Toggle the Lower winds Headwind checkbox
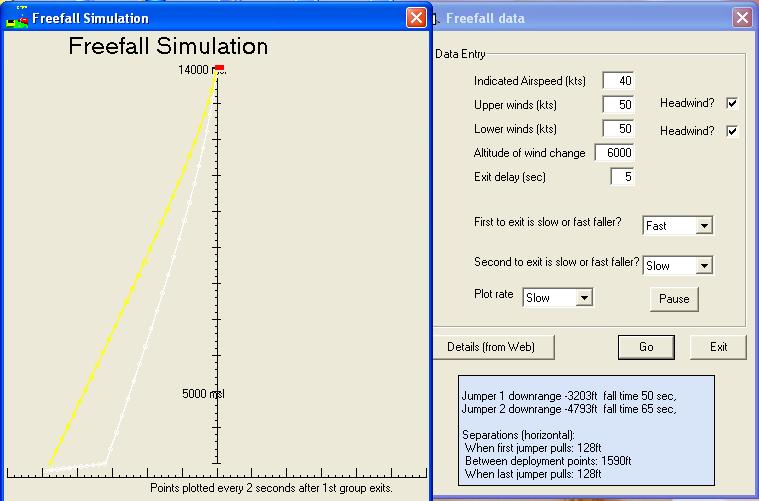 tap(732, 131)
